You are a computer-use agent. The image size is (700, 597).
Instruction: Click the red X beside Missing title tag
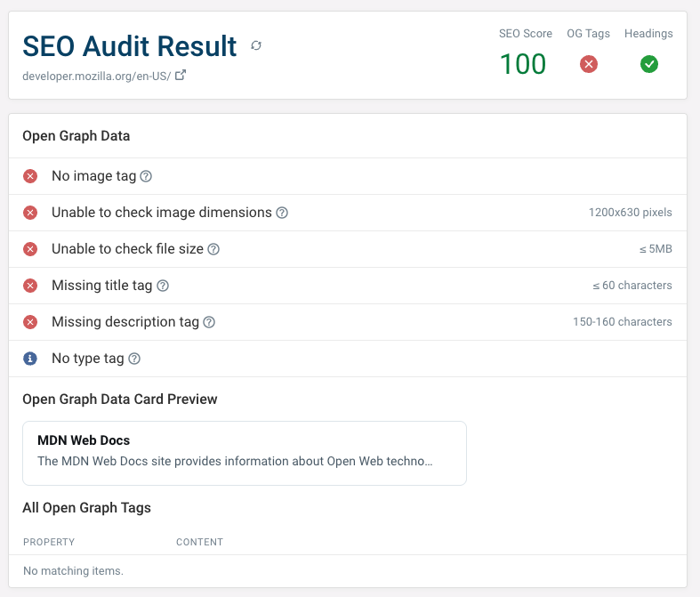[30, 286]
